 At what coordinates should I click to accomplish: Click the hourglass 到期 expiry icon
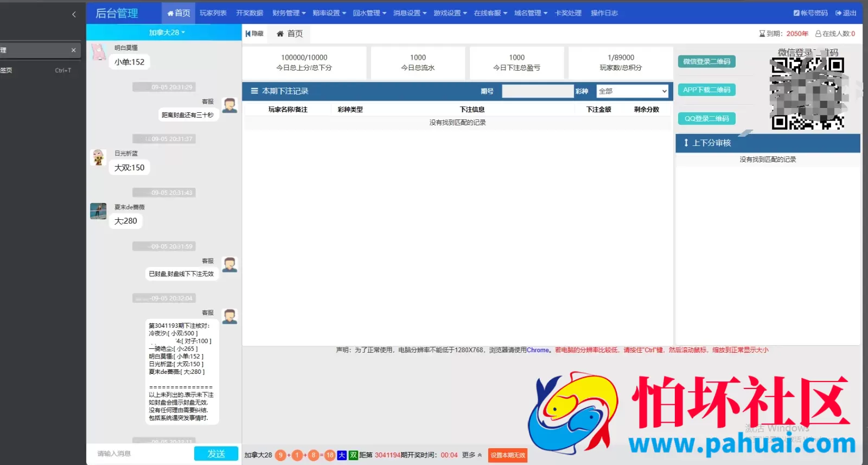[762, 34]
